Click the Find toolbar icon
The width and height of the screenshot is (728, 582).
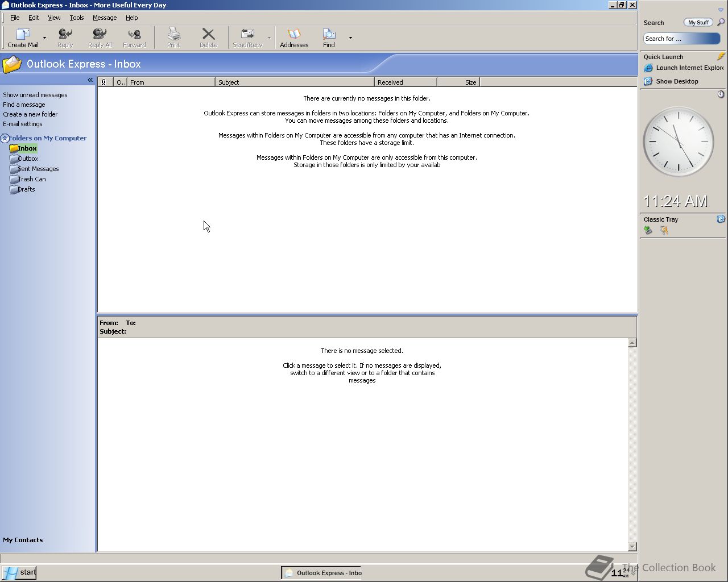click(x=329, y=35)
